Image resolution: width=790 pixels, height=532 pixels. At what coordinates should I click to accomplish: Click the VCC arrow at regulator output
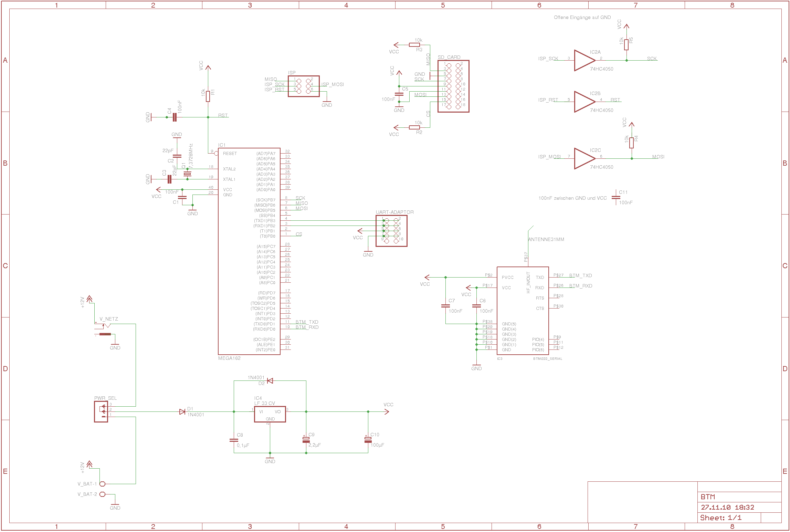(386, 411)
